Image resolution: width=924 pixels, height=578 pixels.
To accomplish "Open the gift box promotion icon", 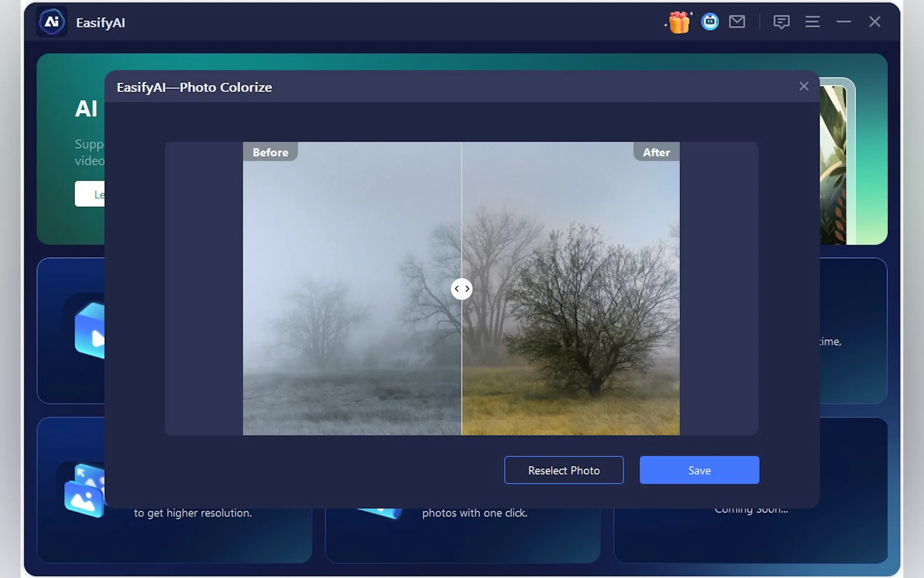I will pos(679,22).
